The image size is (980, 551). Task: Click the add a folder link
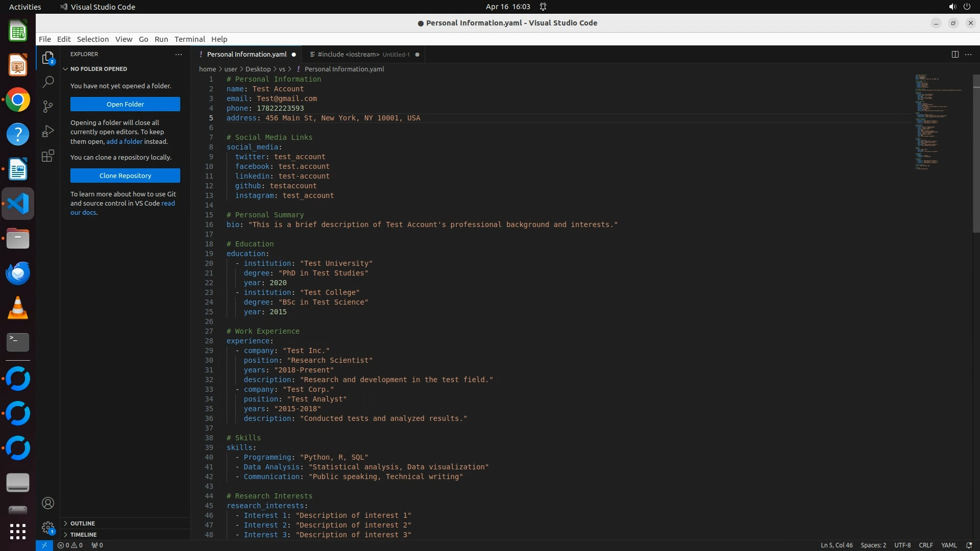click(x=124, y=141)
